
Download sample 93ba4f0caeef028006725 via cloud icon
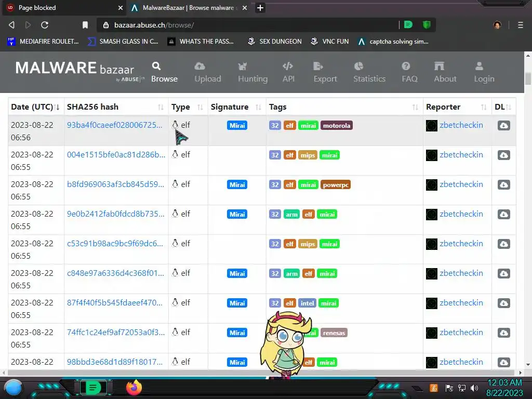pos(504,126)
